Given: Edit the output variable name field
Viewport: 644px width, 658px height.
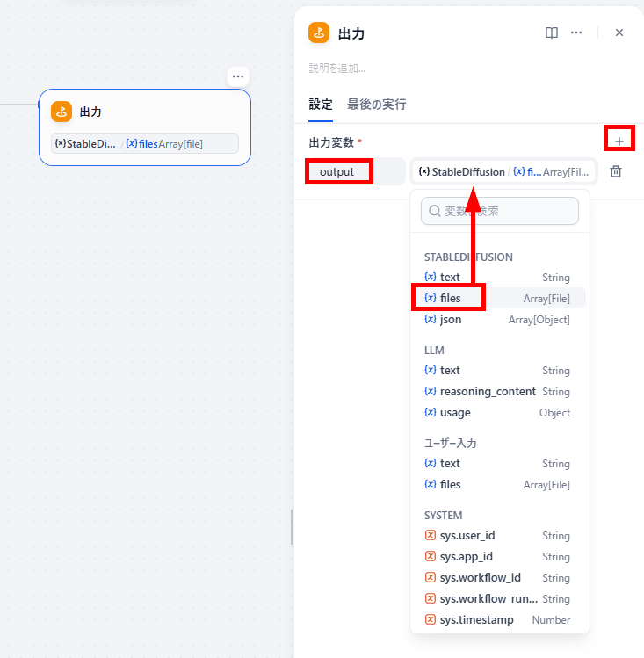Looking at the screenshot, I should pos(355,171).
